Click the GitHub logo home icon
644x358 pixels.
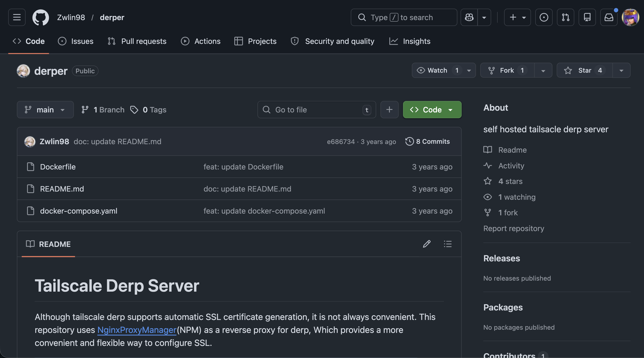pyautogui.click(x=40, y=17)
